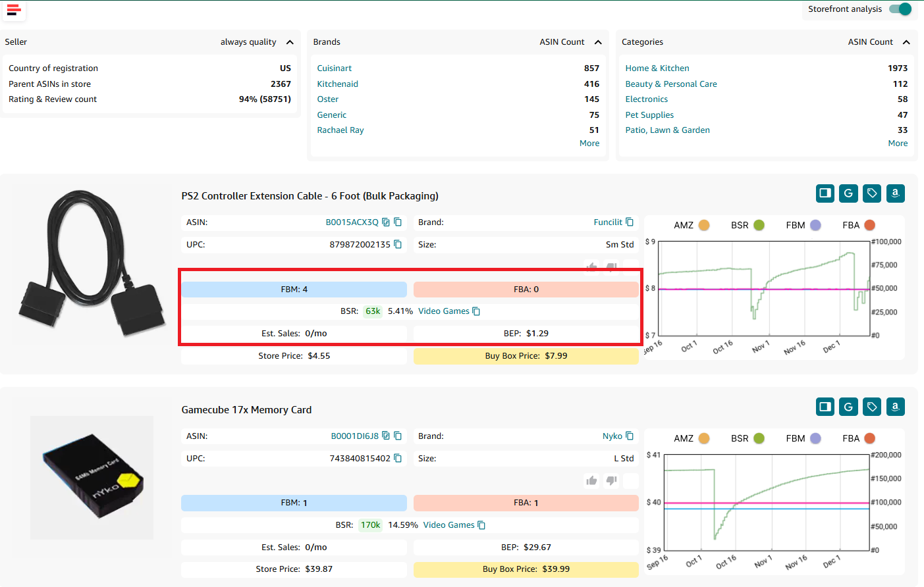
Task: Click the price tag icon for the PS2 cable
Action: pos(871,193)
